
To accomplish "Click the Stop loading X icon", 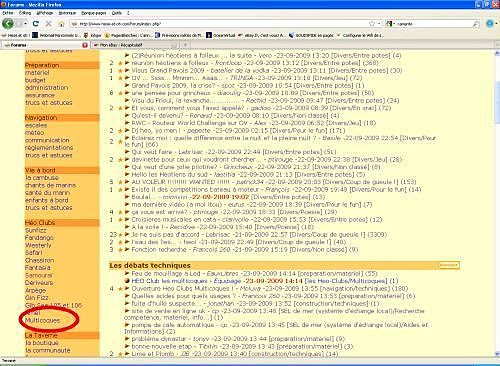I will (x=48, y=24).
